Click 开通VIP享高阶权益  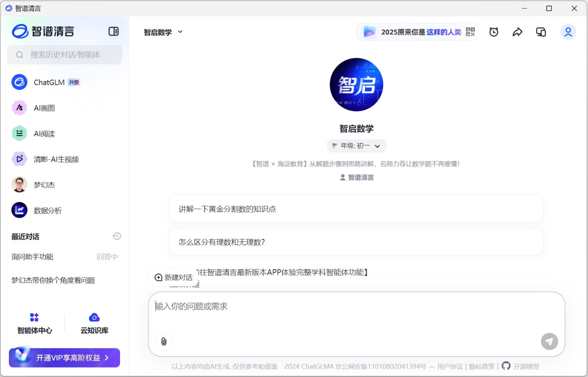(x=64, y=357)
